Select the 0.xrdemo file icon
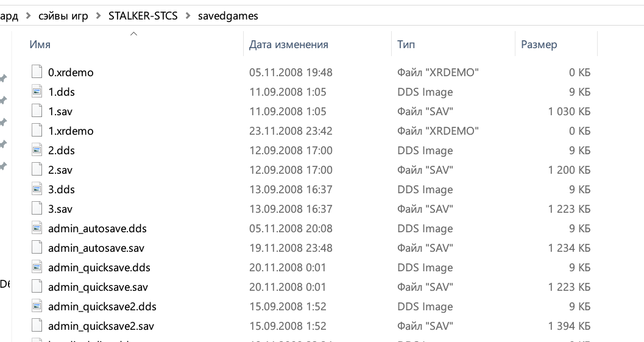 [x=37, y=72]
